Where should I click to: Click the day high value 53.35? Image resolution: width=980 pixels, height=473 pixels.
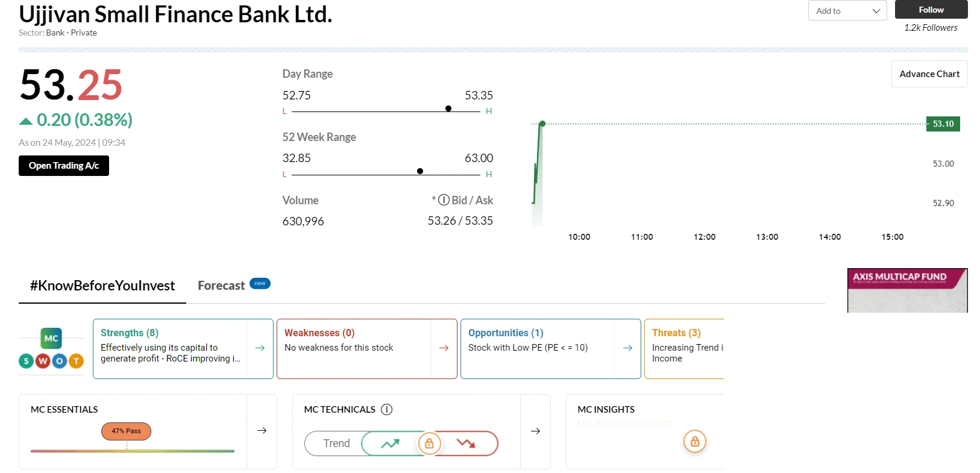(479, 95)
